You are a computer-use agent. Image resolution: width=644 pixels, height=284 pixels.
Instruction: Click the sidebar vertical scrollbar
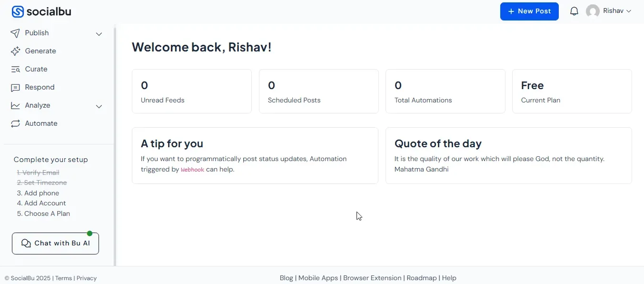115,145
